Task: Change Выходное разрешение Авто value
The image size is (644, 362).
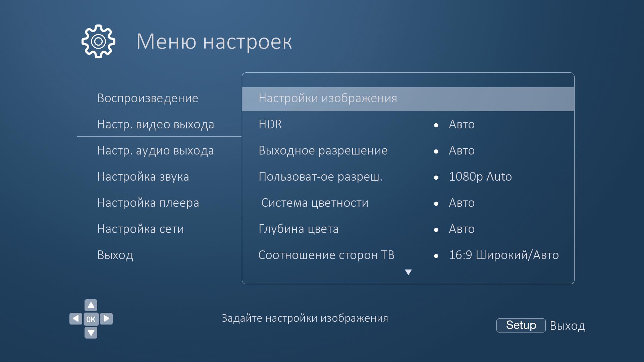Action: click(x=462, y=150)
